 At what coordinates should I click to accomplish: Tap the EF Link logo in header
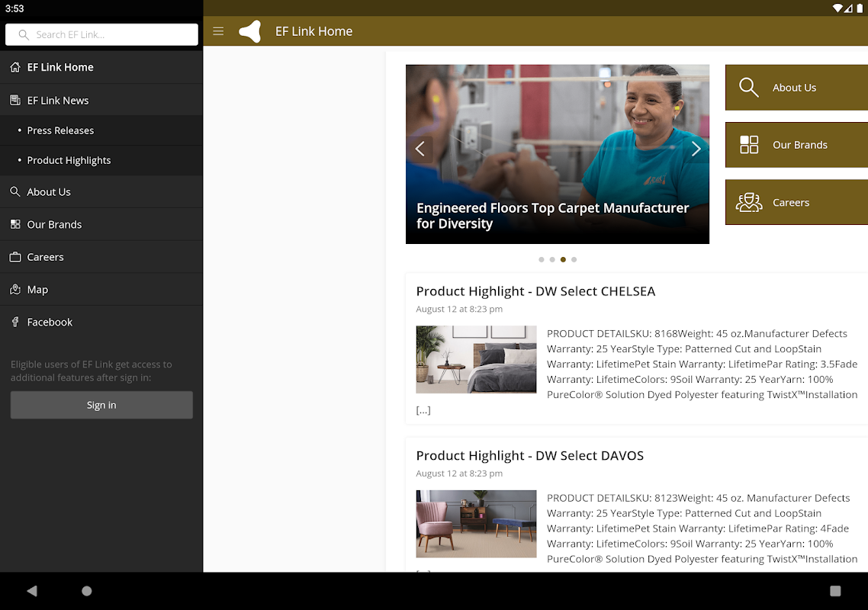[x=250, y=31]
